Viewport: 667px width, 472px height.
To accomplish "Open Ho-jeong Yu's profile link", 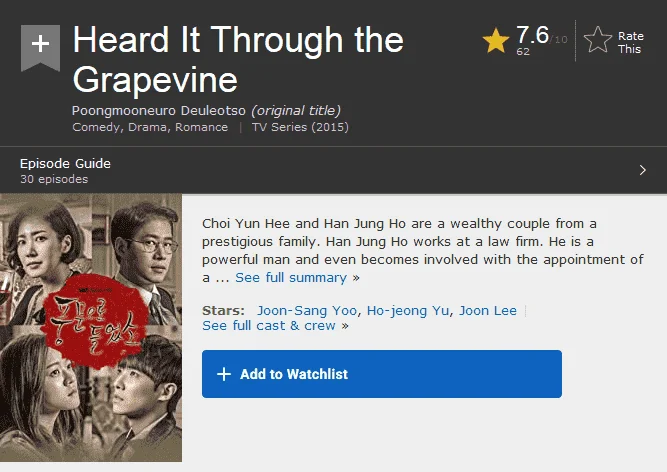I will click(408, 310).
